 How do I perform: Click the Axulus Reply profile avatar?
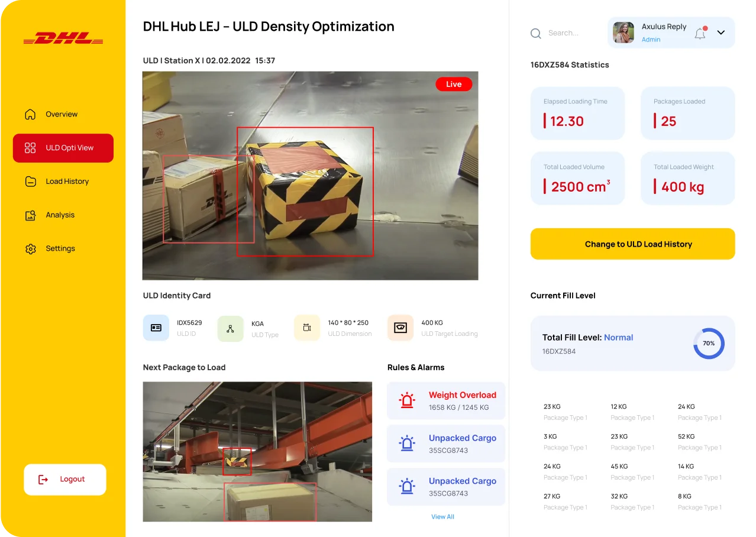click(623, 33)
